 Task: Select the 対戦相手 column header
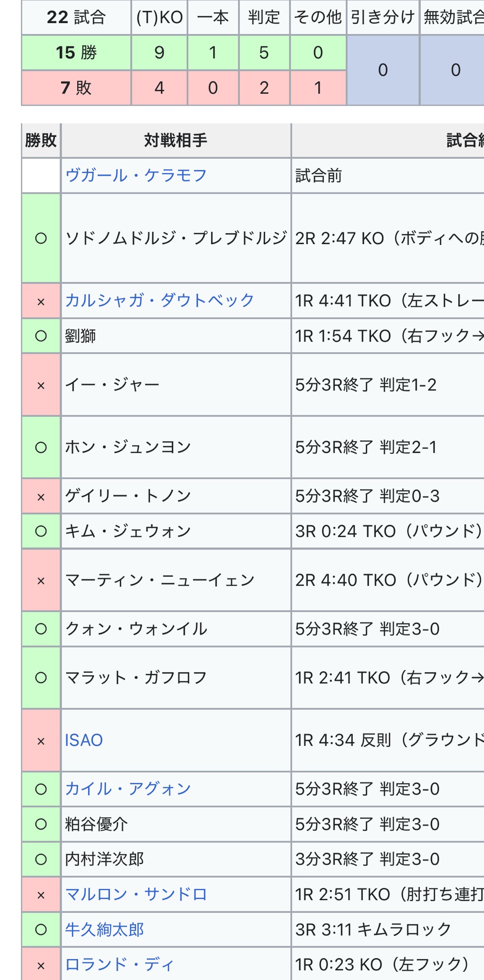[x=176, y=140]
